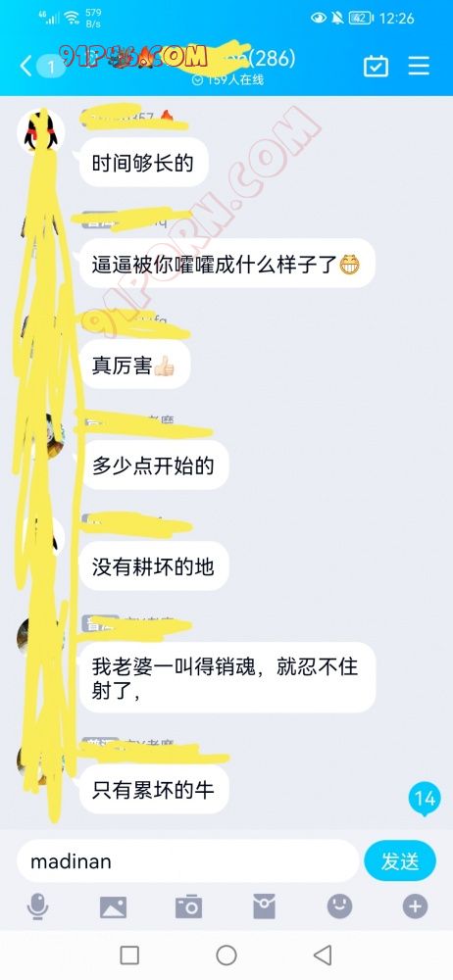The image size is (453, 980).
Task: Tap the penguin avatar of first sender
Action: [40, 132]
